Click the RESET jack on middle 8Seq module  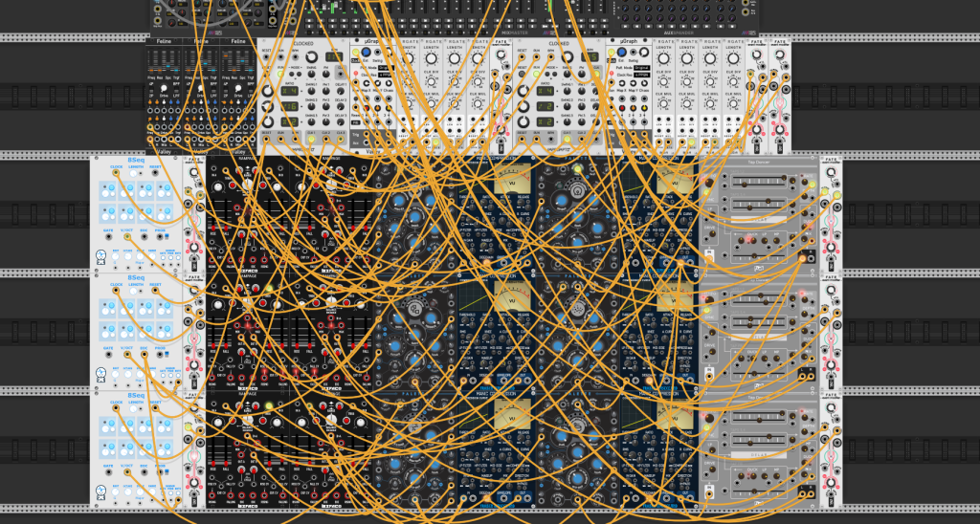[x=156, y=291]
